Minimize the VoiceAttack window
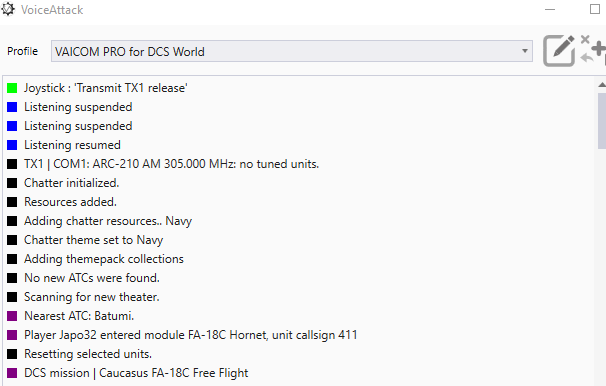This screenshot has height=386, width=606. tap(550, 9)
